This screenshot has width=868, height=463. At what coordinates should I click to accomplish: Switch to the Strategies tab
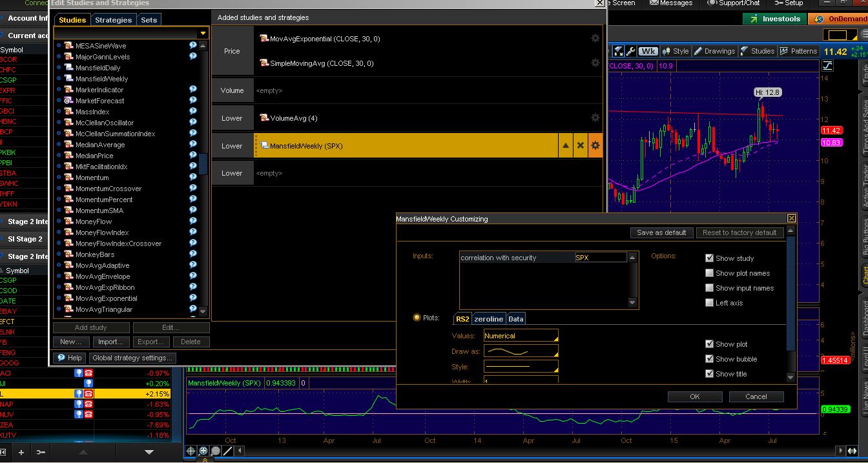[113, 20]
